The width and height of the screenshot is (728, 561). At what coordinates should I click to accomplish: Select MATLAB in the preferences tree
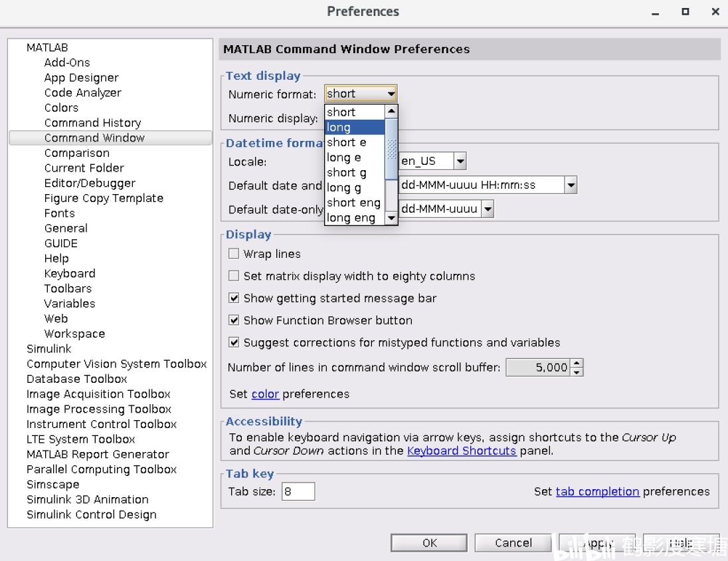(47, 47)
